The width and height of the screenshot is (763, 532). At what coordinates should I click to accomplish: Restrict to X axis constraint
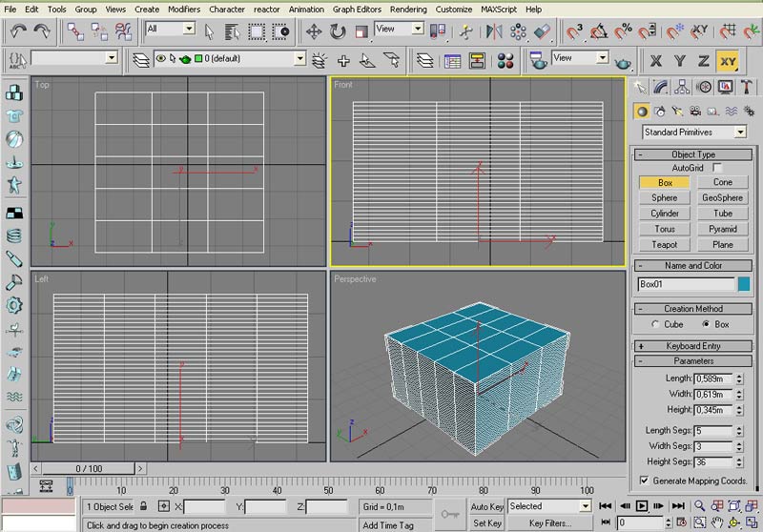click(x=656, y=61)
